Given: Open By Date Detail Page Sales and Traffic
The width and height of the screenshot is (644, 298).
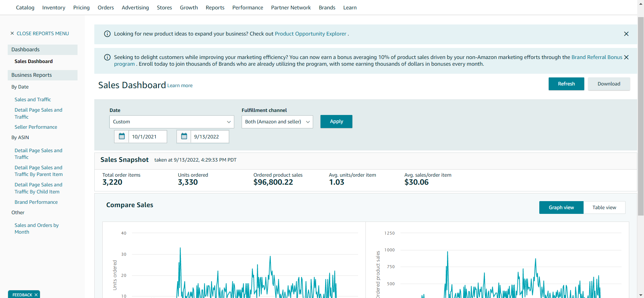Looking at the screenshot, I should [38, 113].
